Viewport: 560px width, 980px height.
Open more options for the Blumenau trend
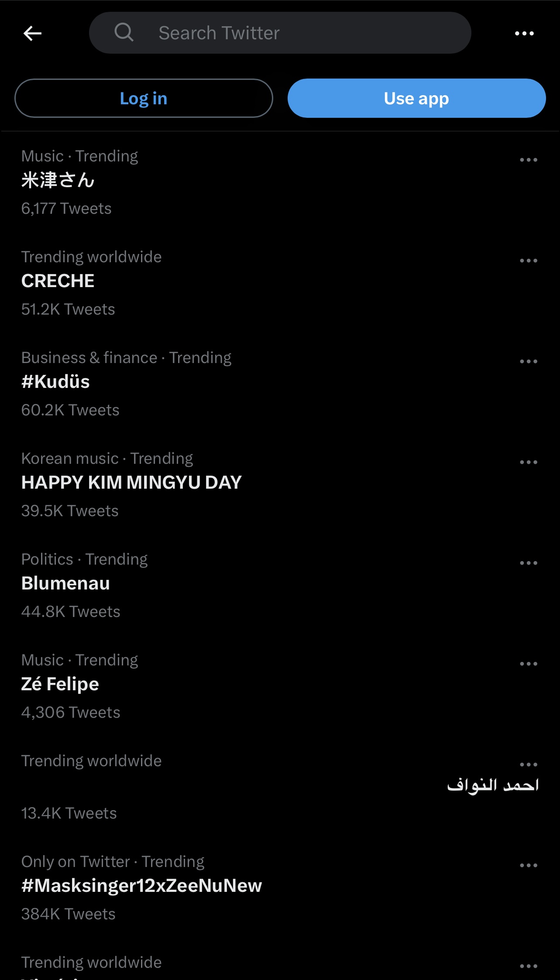point(528,563)
